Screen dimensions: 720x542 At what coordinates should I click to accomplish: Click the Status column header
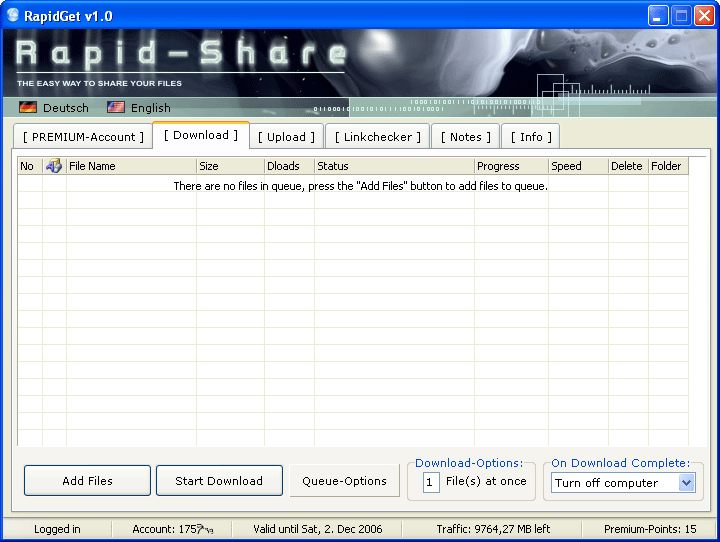pyautogui.click(x=394, y=166)
